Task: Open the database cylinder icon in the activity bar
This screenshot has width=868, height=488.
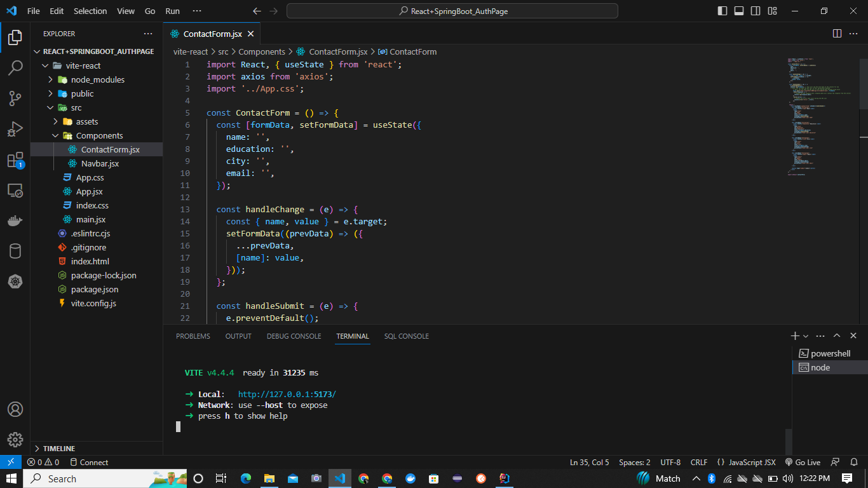Action: pyautogui.click(x=15, y=252)
